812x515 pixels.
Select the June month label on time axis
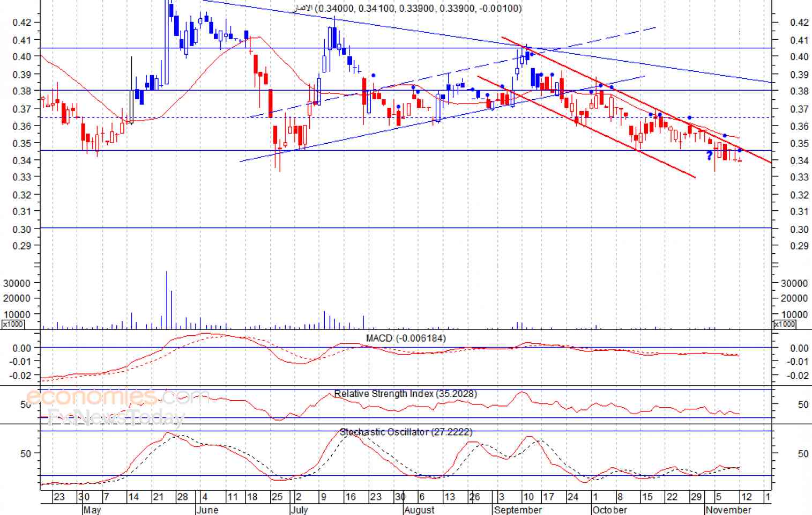[x=207, y=510]
